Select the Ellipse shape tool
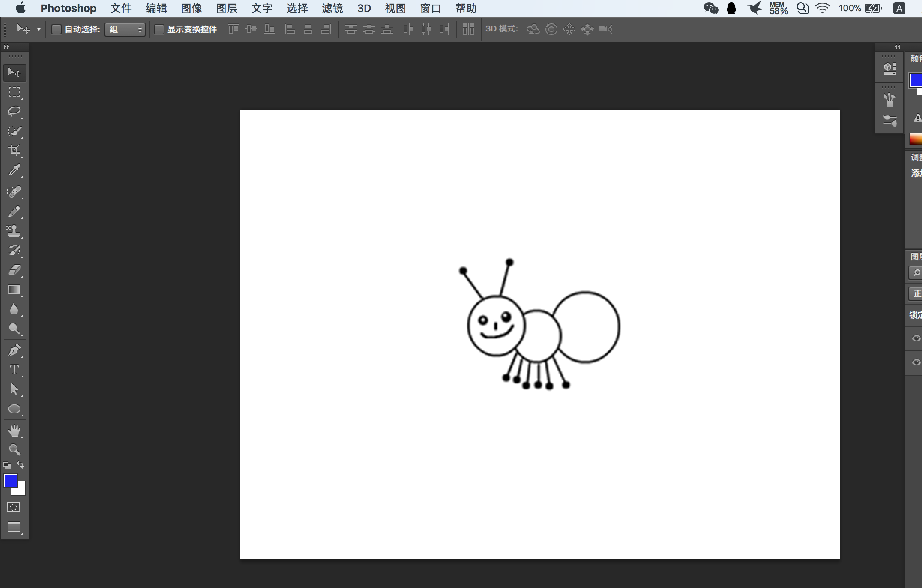This screenshot has width=922, height=588. (15, 409)
